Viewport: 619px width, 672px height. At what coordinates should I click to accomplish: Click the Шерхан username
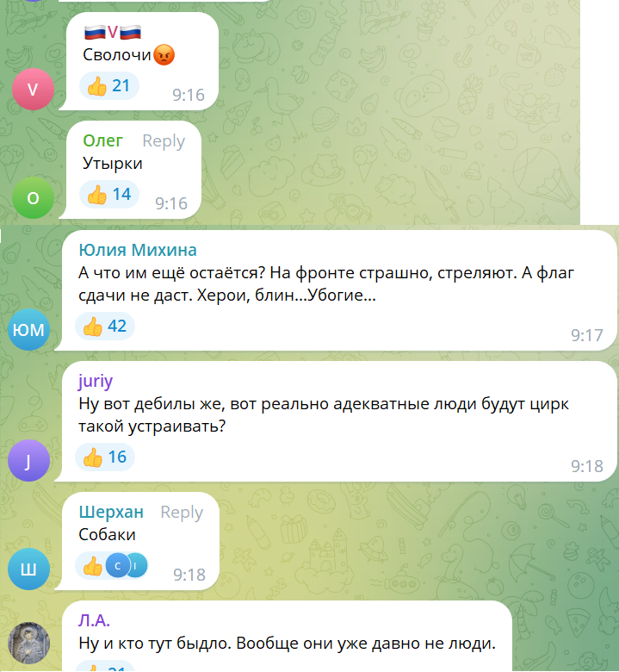111,512
